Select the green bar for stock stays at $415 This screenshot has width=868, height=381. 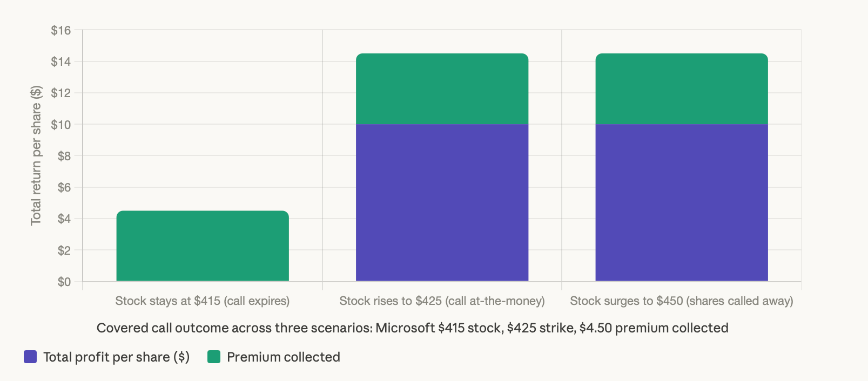point(203,246)
